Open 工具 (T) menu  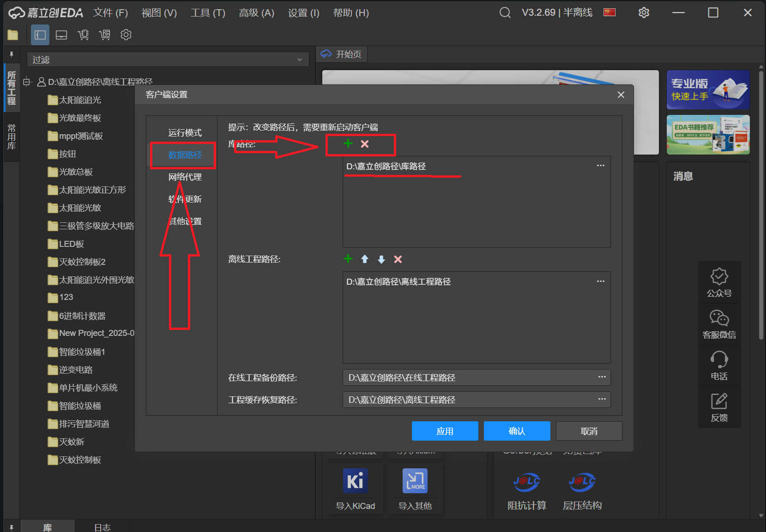tap(208, 13)
